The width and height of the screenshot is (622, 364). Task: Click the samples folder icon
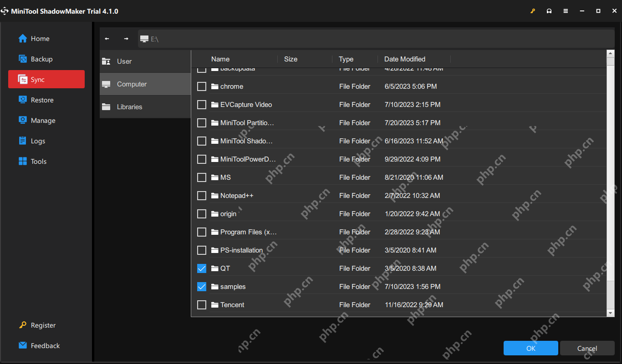click(x=215, y=287)
